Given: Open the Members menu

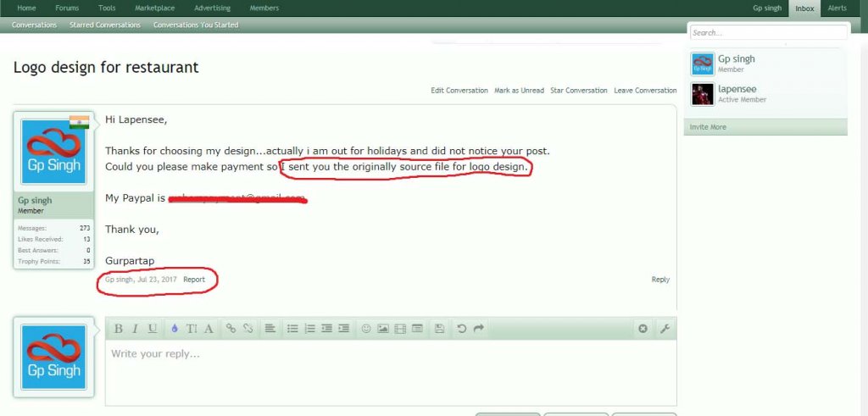Looking at the screenshot, I should point(264,8).
